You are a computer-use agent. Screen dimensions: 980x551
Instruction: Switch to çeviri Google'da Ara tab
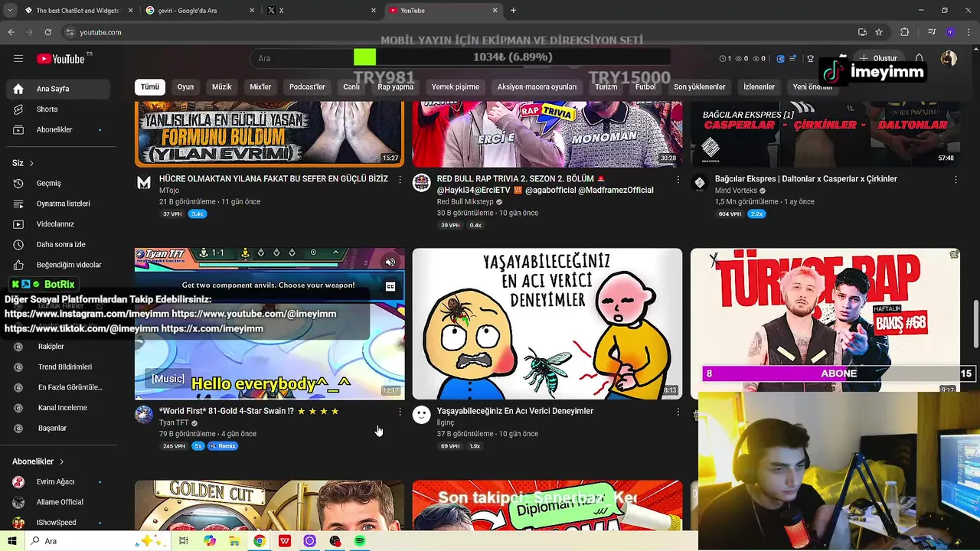199,10
